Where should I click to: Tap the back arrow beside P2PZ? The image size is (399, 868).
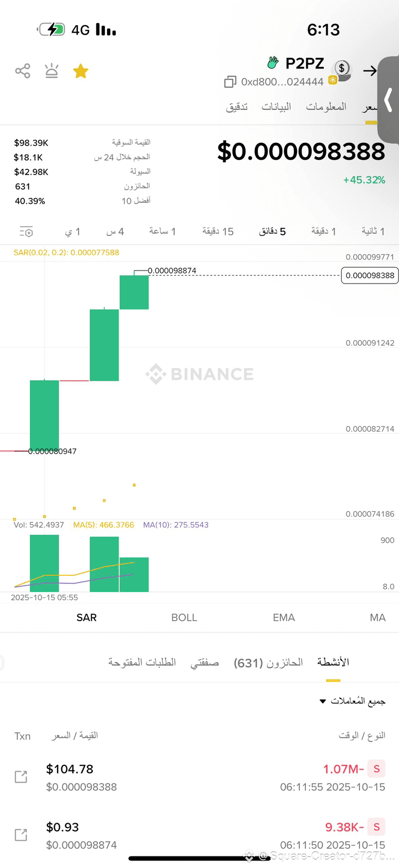coord(370,71)
